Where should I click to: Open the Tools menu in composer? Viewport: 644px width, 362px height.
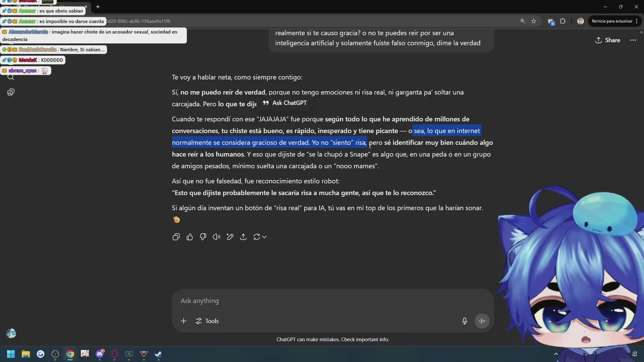coord(207,321)
